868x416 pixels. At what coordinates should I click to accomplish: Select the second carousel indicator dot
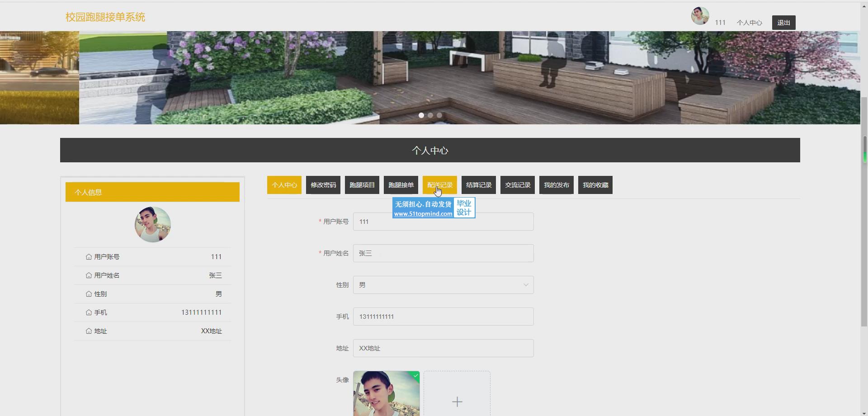point(430,115)
